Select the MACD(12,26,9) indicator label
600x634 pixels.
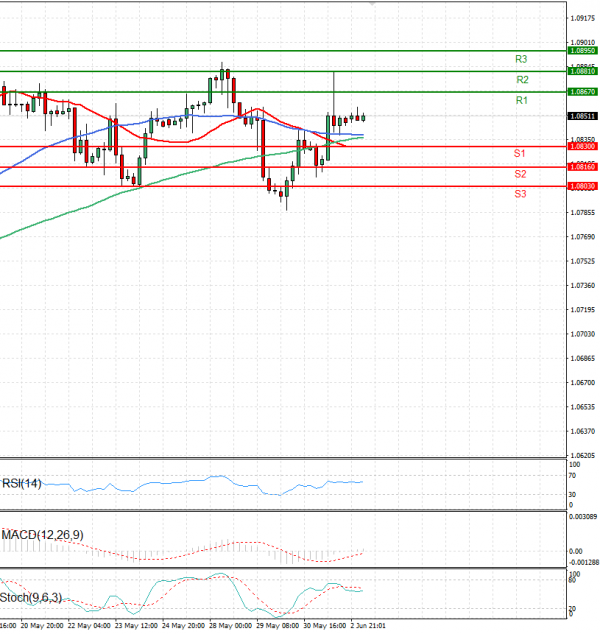(42, 535)
